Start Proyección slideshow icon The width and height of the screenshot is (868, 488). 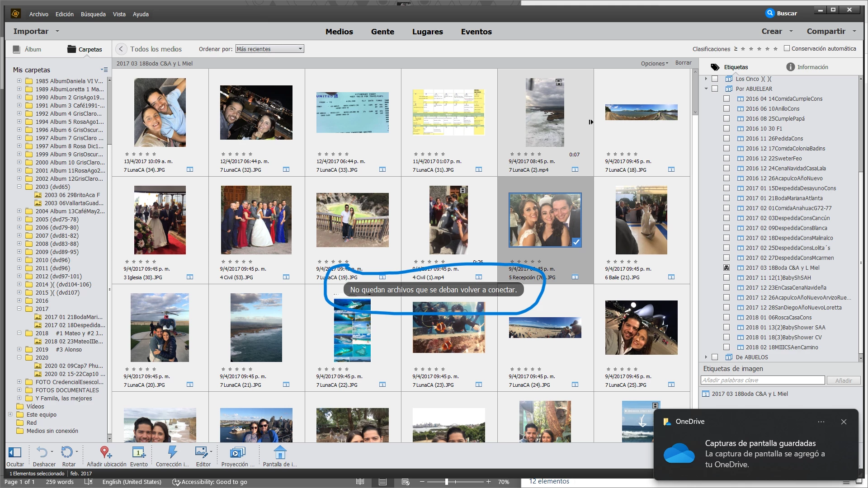(237, 452)
